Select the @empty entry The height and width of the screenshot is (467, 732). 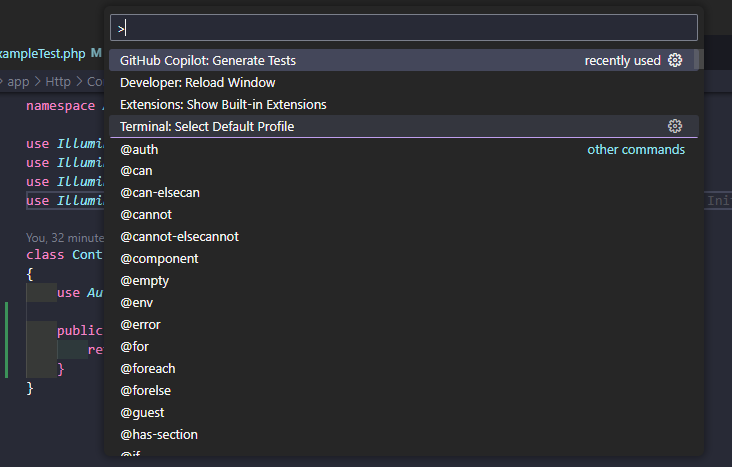[x=145, y=281]
